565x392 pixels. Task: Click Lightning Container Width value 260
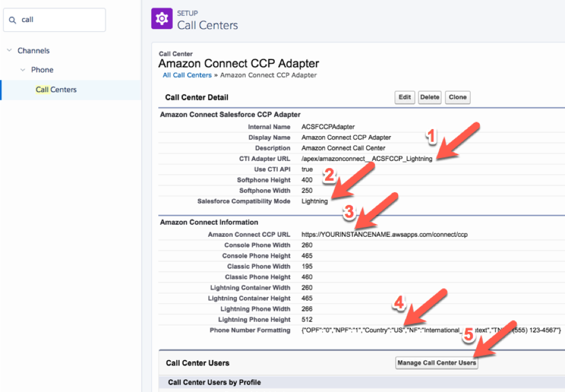pyautogui.click(x=307, y=288)
